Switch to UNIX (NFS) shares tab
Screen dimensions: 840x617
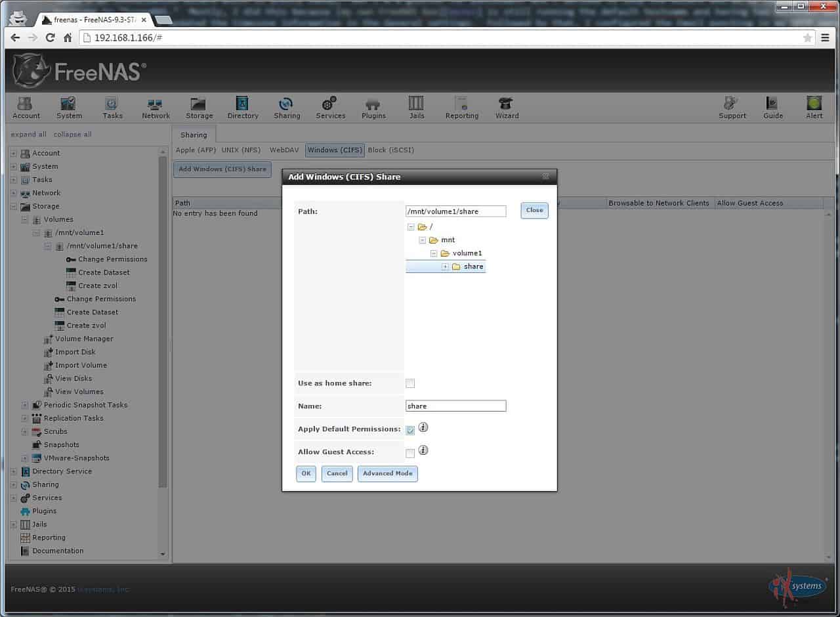(x=241, y=150)
